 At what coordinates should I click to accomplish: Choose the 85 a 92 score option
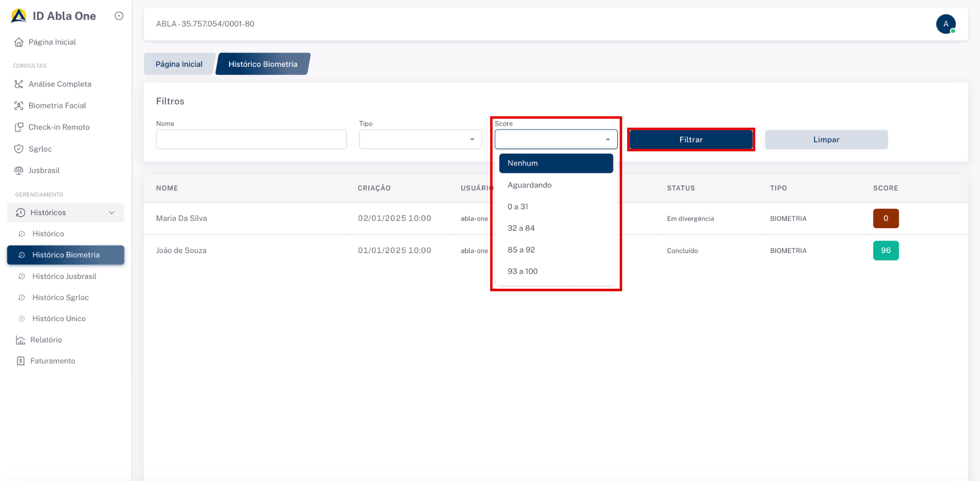[521, 250]
